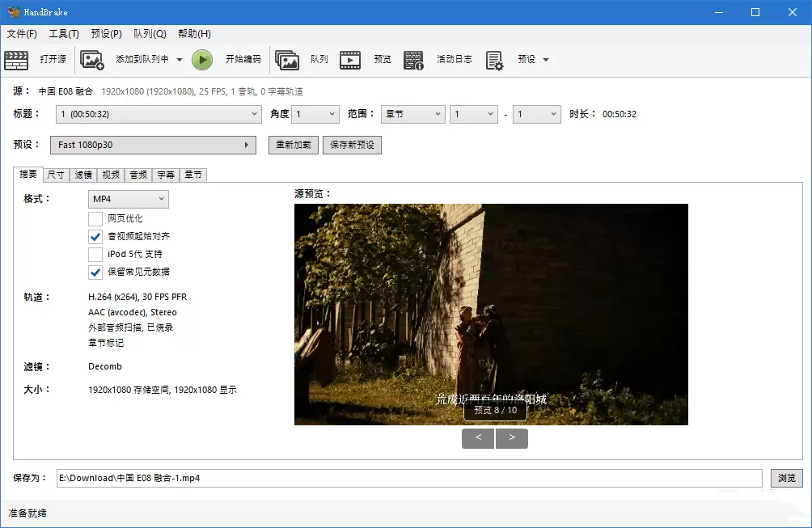The image size is (812, 528).
Task: Show the previous preview frame
Action: [478, 438]
